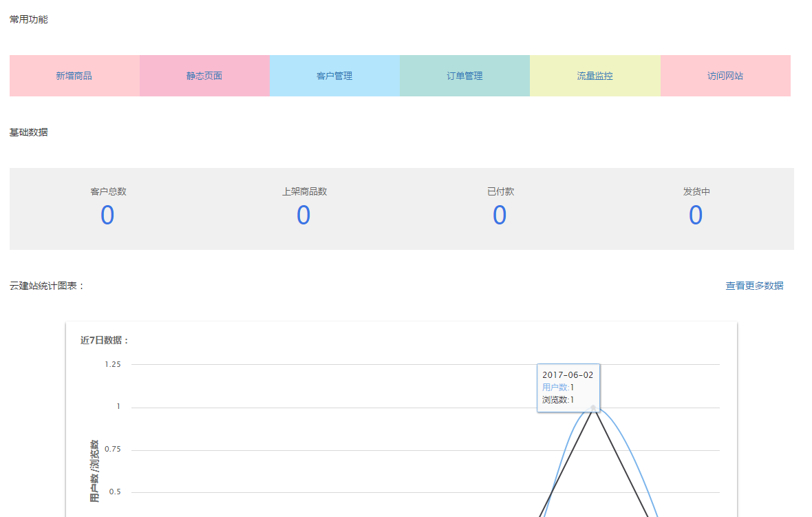
Task: Click the 1.25 y-axis label
Action: tap(112, 365)
